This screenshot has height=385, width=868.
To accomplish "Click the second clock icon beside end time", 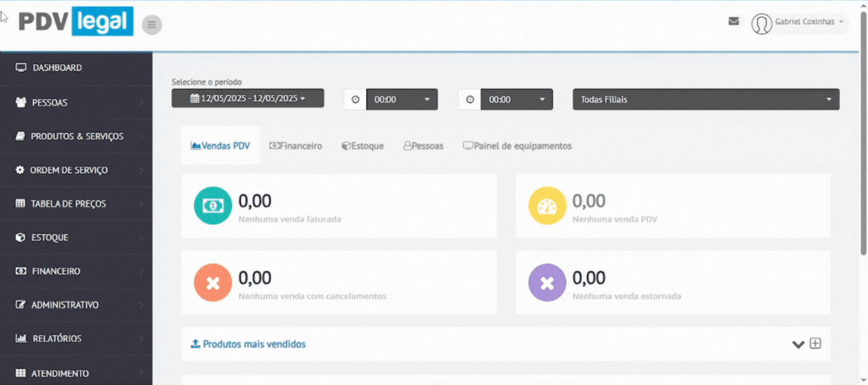I will (470, 99).
